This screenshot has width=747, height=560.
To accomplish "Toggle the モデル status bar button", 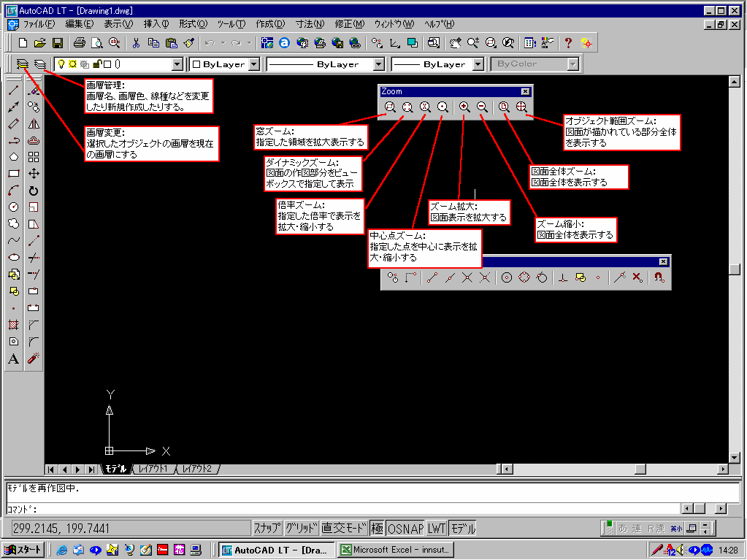I will pyautogui.click(x=463, y=528).
